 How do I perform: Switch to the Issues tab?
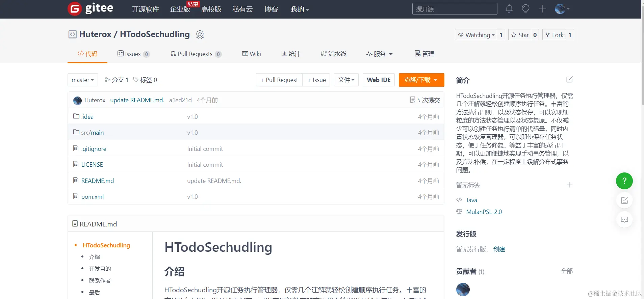click(x=133, y=54)
